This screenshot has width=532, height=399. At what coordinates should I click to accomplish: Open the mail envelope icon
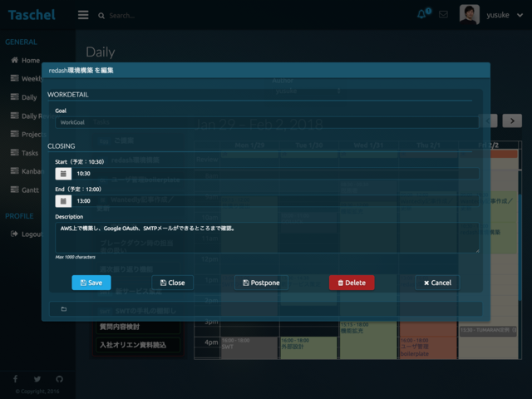click(x=443, y=15)
